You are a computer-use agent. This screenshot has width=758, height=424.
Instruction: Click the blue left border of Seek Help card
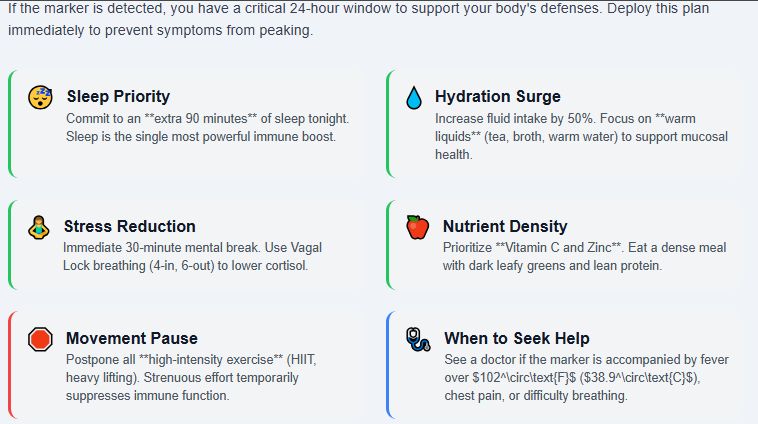388,365
